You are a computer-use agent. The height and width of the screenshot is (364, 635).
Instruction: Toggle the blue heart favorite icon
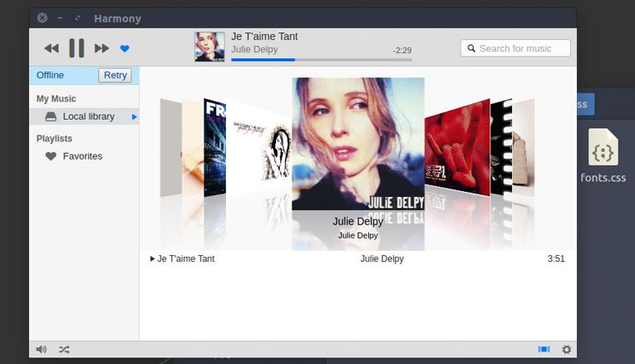point(125,48)
